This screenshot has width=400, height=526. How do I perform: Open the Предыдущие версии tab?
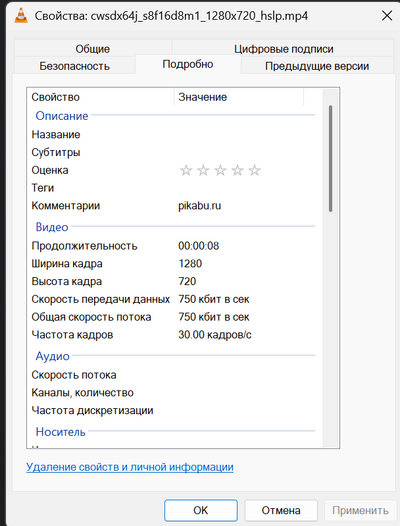(317, 66)
